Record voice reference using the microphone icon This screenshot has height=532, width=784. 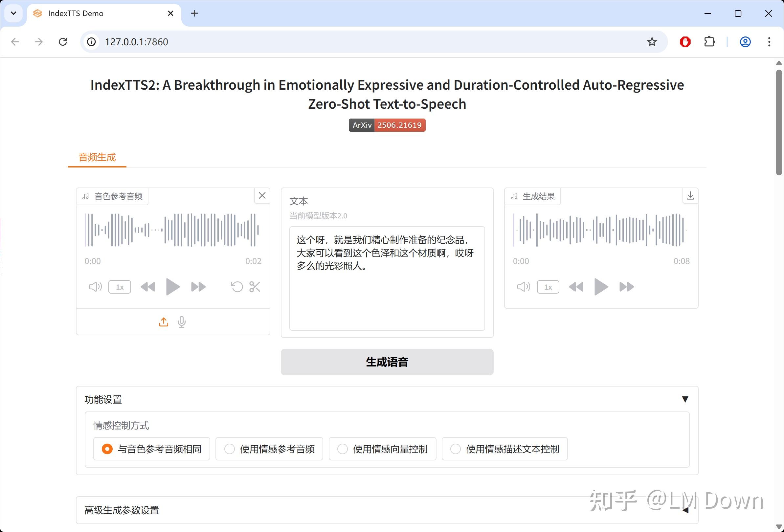tap(182, 321)
